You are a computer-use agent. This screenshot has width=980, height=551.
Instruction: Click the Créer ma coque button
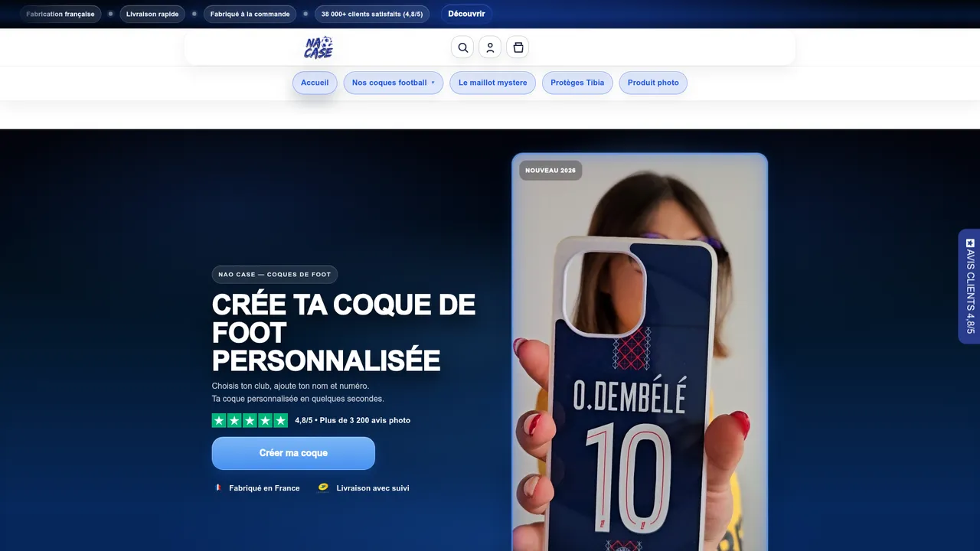click(293, 453)
